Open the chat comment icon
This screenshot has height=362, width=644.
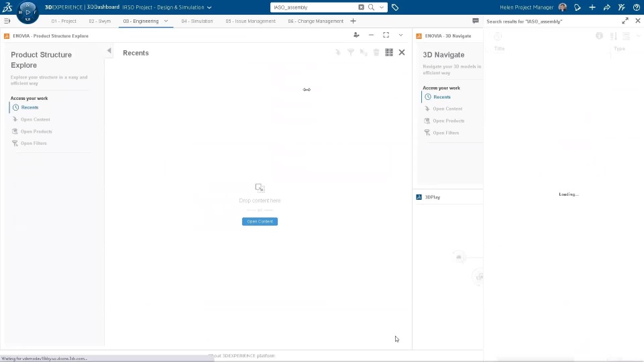click(x=476, y=21)
